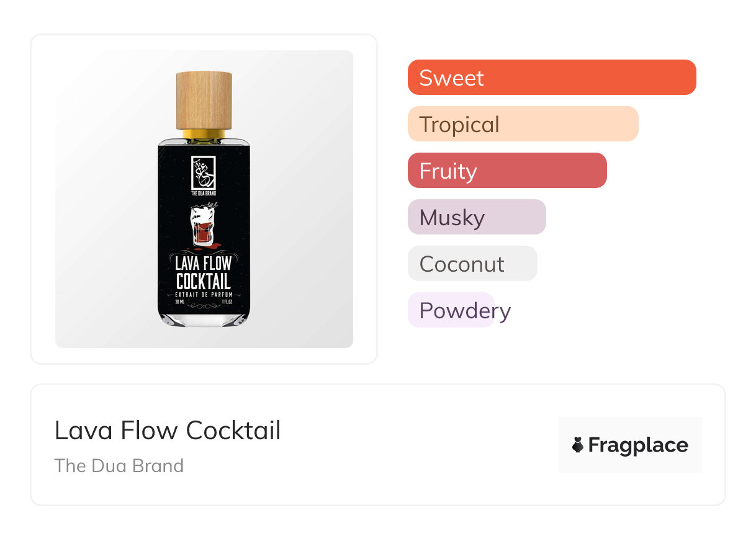The height and width of the screenshot is (536, 756).
Task: Click the clear glass base of the bottle
Action: point(204,319)
